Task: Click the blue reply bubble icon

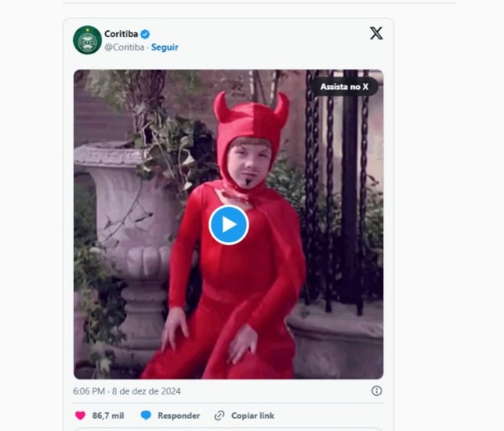Action: click(x=146, y=415)
